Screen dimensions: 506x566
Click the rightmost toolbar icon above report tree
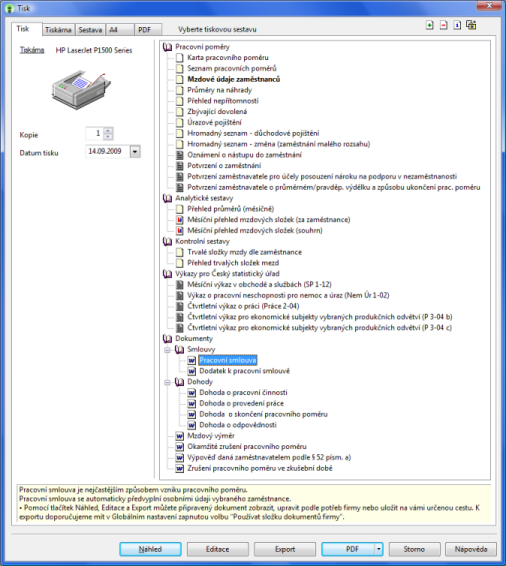tap(471, 25)
